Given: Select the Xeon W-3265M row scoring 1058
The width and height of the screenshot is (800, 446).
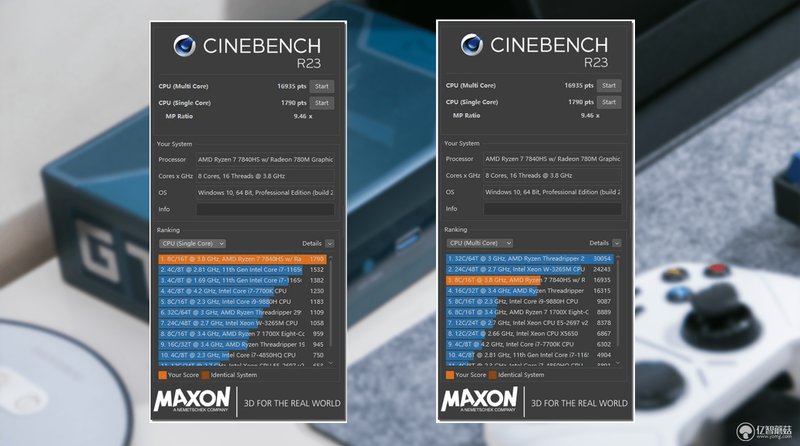Looking at the screenshot, I should [242, 323].
